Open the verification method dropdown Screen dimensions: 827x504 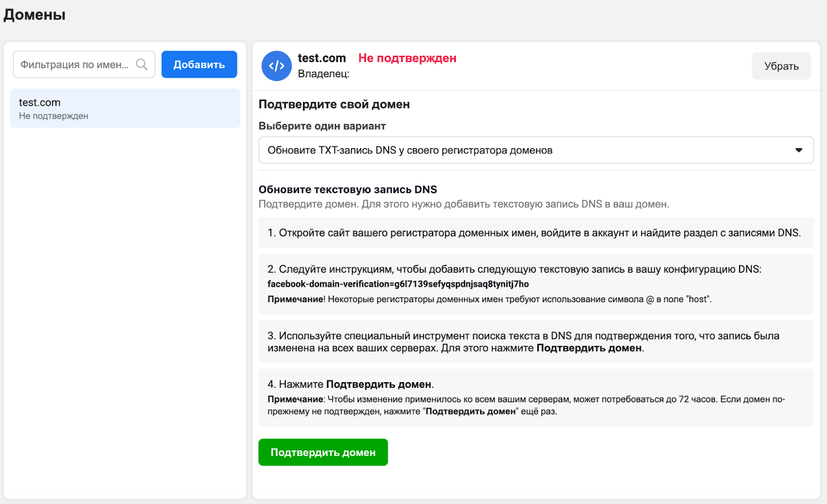tap(535, 150)
